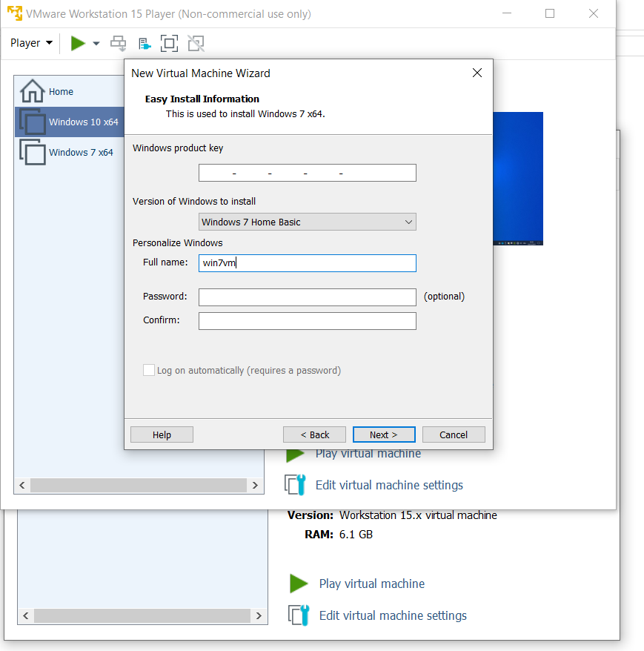Click horizontal scrollbar in back window library
Screen dimensions: 644x651
(x=142, y=615)
